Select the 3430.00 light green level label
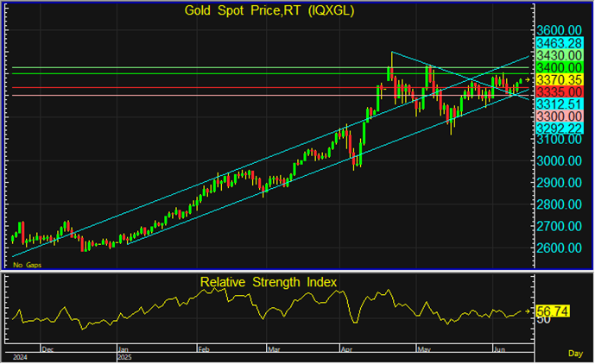Screen dimensions: 595x364 (x=559, y=55)
